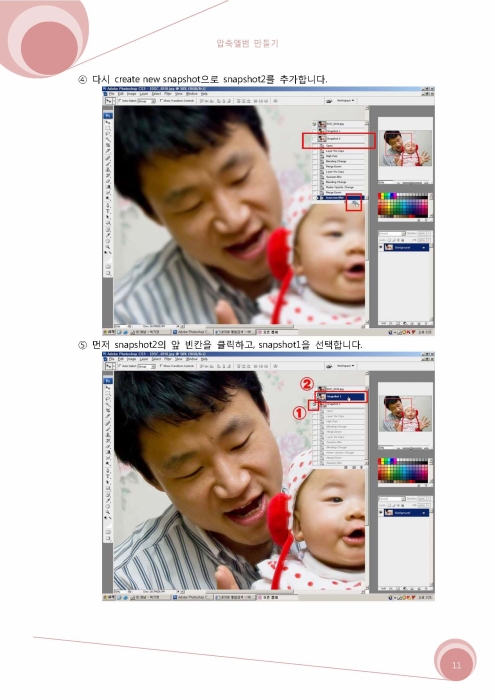Select Lasso tool in step ④ toolbox
This screenshot has height=700, width=495.
pyautogui.click(x=108, y=133)
